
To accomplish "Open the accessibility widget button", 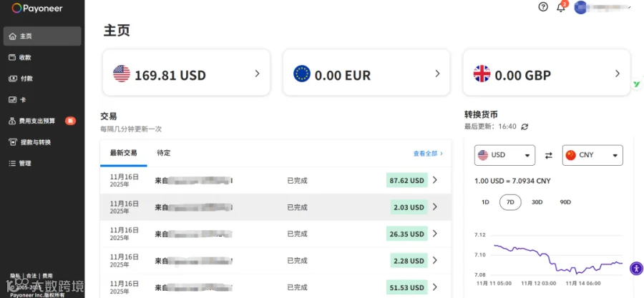I will [x=636, y=269].
